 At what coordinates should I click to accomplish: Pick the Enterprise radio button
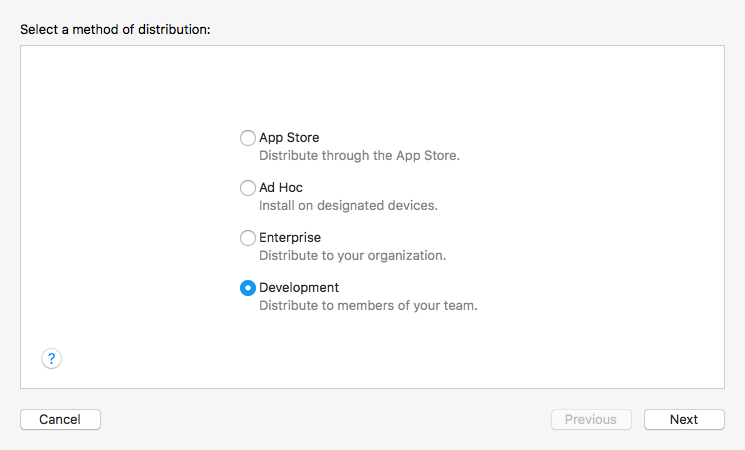[248, 238]
